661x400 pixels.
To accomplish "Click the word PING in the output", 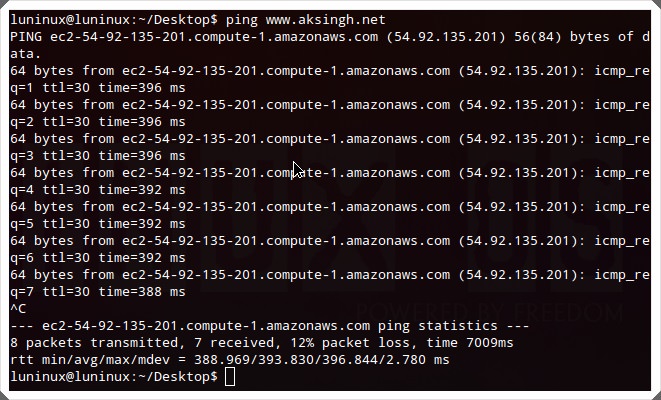I will click(26, 37).
